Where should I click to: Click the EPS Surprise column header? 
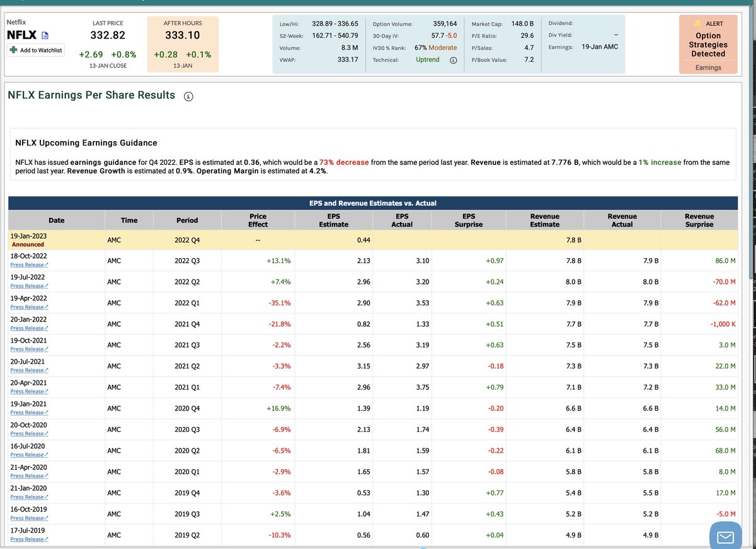coord(469,220)
